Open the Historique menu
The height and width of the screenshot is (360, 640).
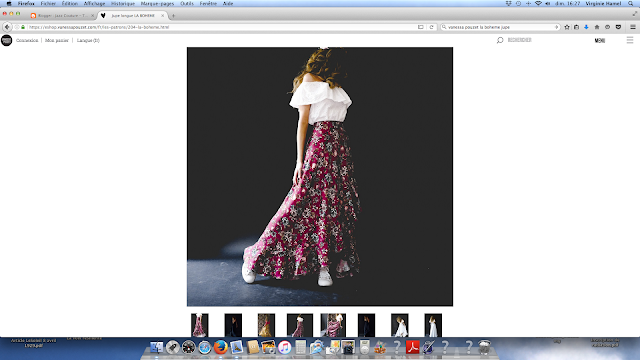coord(123,3)
